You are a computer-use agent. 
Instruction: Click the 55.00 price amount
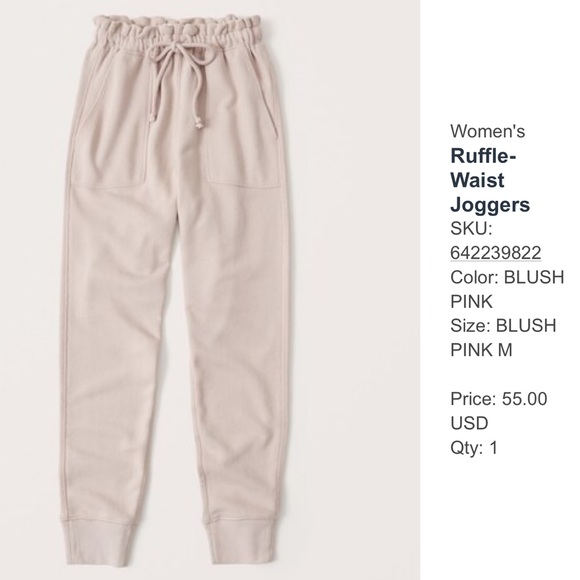pos(524,399)
